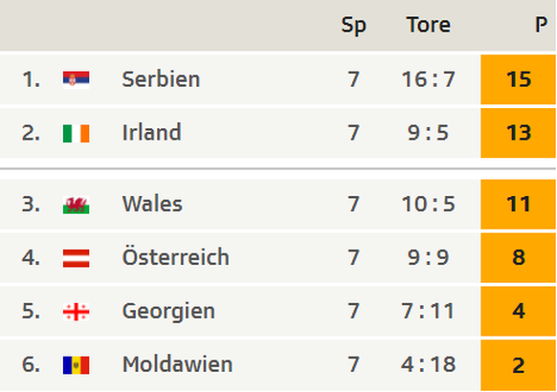Click the Wales dragon flag icon
The height and width of the screenshot is (392, 557).
[76, 205]
